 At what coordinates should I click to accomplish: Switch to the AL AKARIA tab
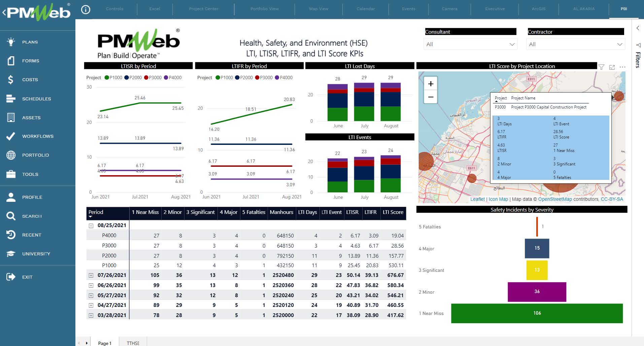tap(584, 9)
